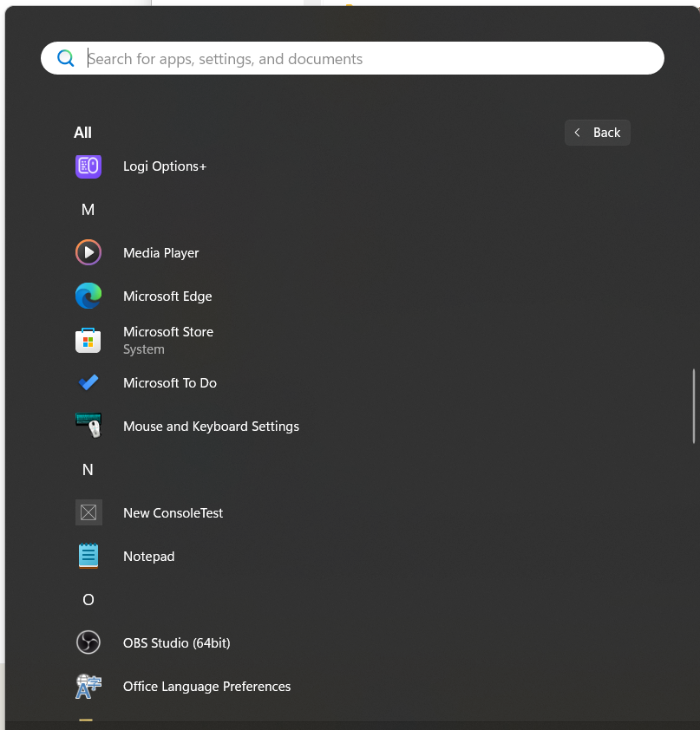Screen dimensions: 700x730
Task: Select "Office Language Preferences" label
Action: click(x=206, y=687)
